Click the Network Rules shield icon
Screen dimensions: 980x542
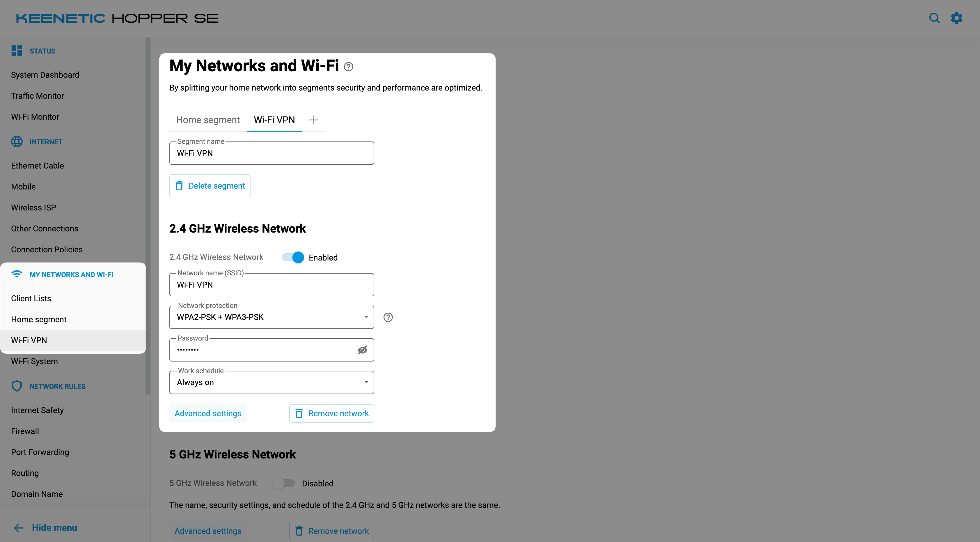click(x=17, y=386)
